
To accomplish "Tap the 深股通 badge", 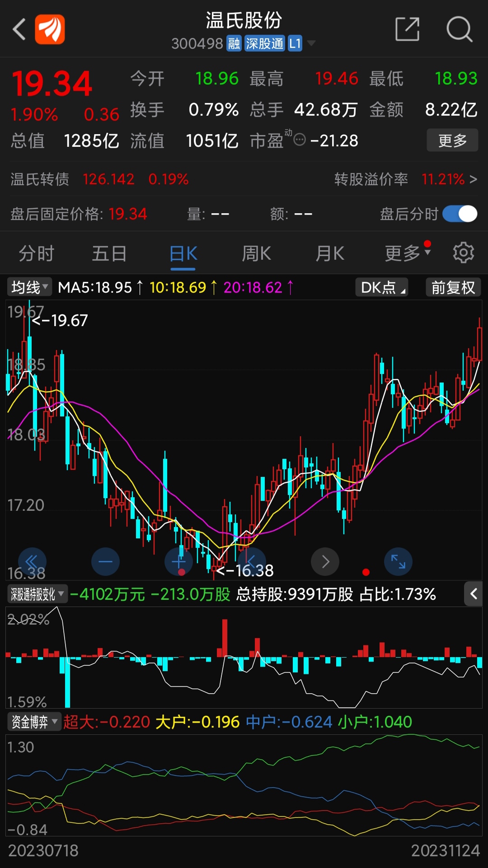I will pyautogui.click(x=264, y=43).
